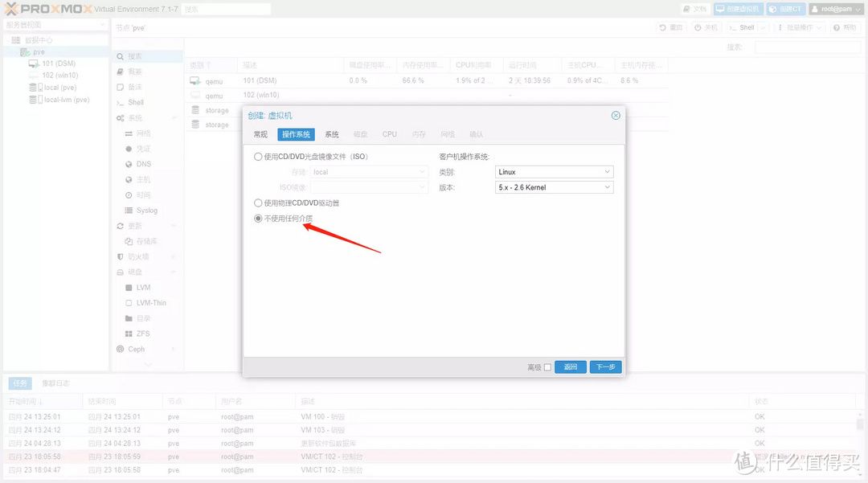Collapse the 系统 submenu arrow
Viewport: 868px width, 483px height.
click(174, 118)
